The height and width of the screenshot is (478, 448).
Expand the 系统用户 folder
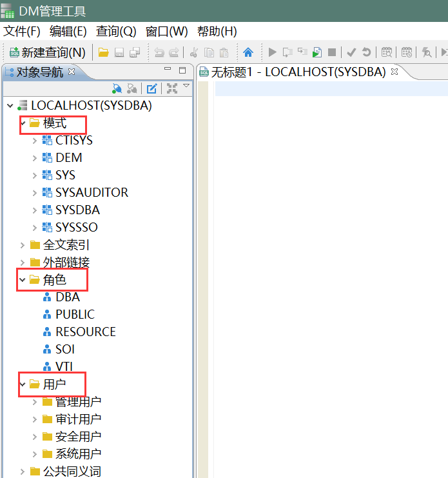(34, 454)
